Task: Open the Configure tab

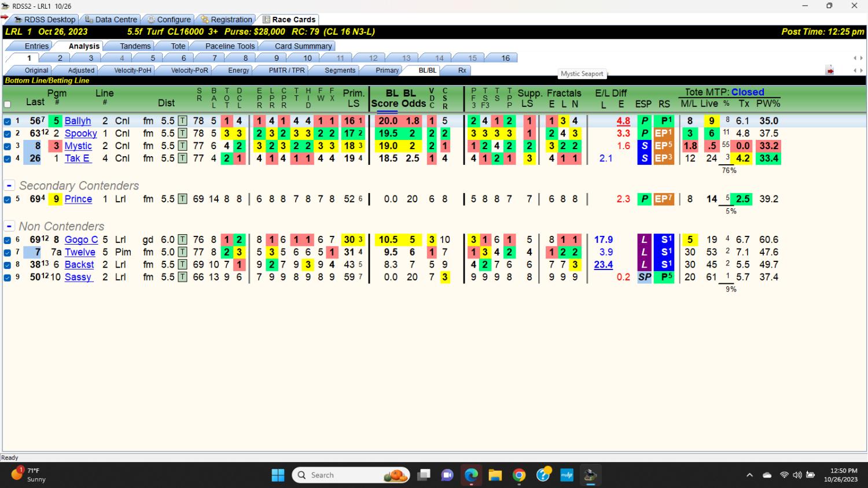Action: point(169,19)
